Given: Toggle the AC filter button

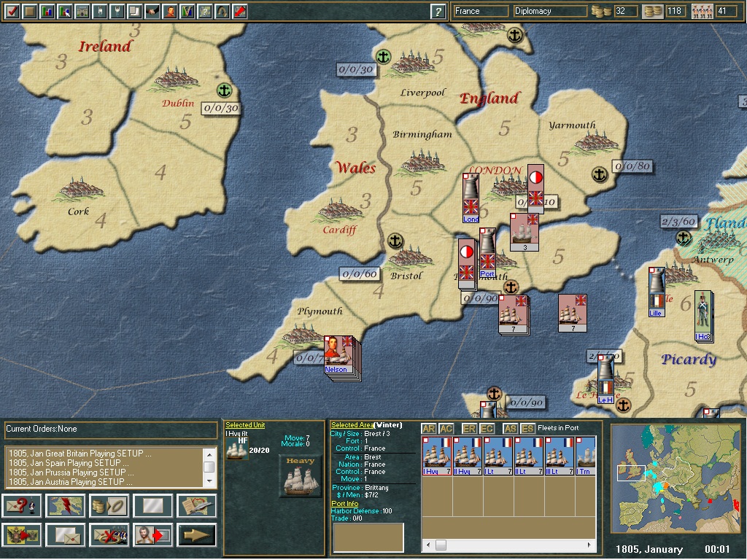Looking at the screenshot, I should [x=446, y=429].
